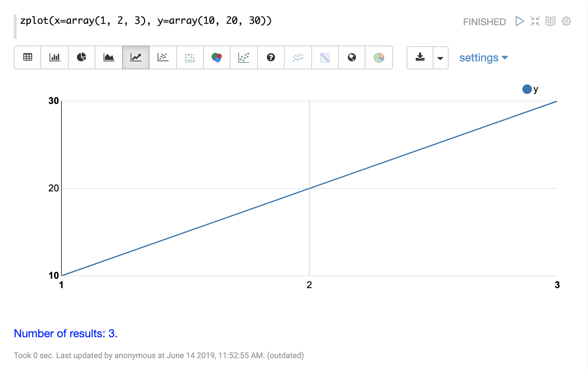Select the blue heatmap grid visualization
Screen dimensions: 588x369
325,57
